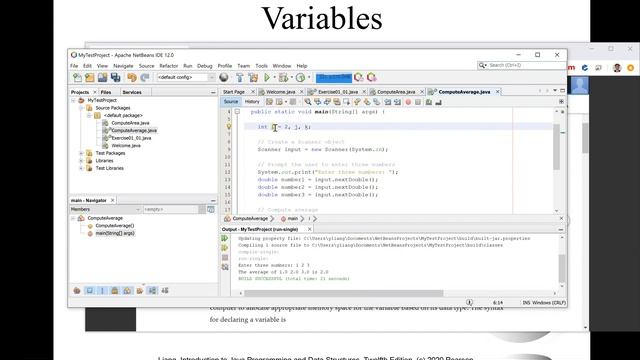Click the red Start Macro Recording icon

pos(408,102)
